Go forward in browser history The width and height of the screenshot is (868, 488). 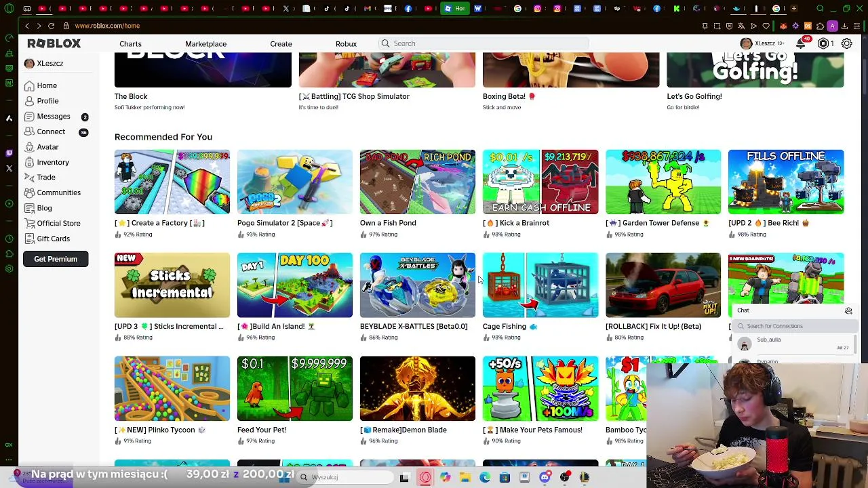[x=39, y=26]
